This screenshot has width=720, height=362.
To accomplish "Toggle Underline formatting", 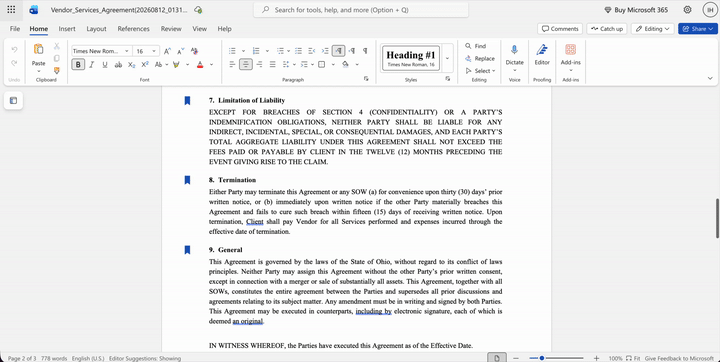I will (105, 65).
